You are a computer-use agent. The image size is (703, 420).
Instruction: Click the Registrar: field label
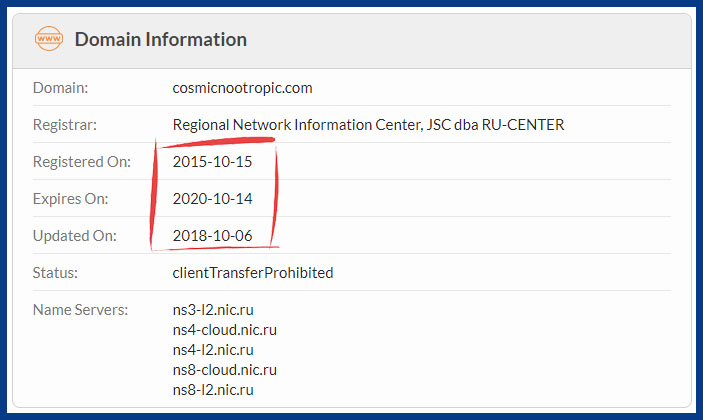pos(65,125)
